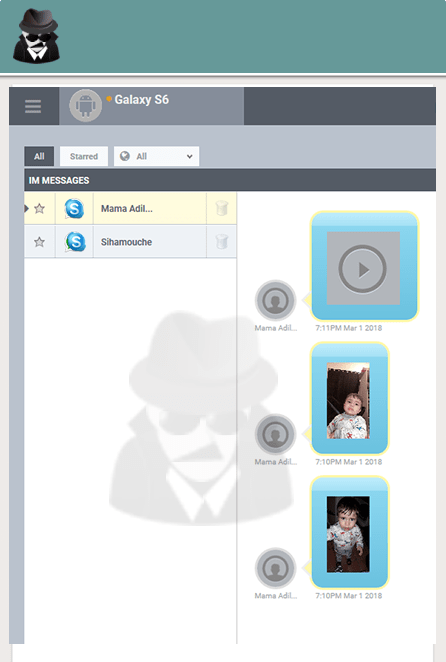
Task: Click sender avatar next to video message
Action: tap(275, 300)
